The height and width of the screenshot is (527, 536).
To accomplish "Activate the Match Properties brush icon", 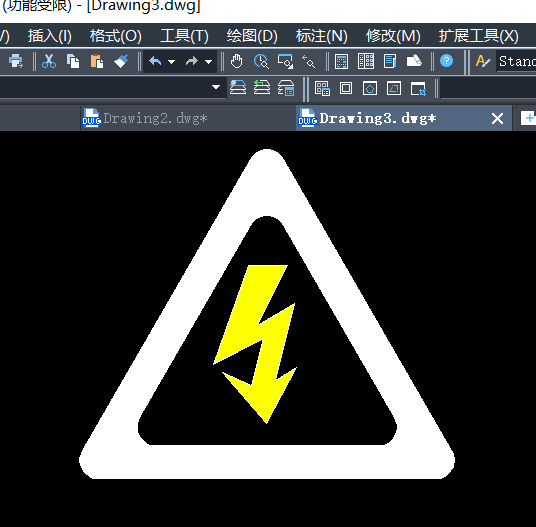I will [x=121, y=62].
